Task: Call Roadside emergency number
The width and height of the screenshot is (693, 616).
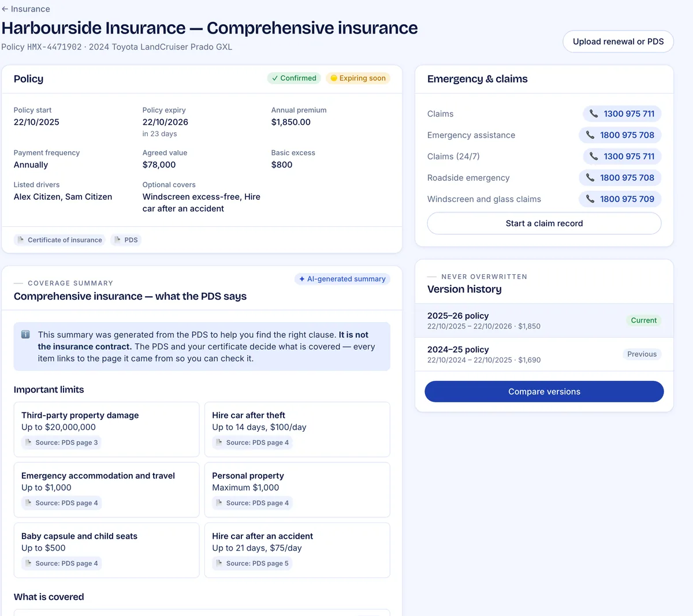Action: [x=620, y=178]
